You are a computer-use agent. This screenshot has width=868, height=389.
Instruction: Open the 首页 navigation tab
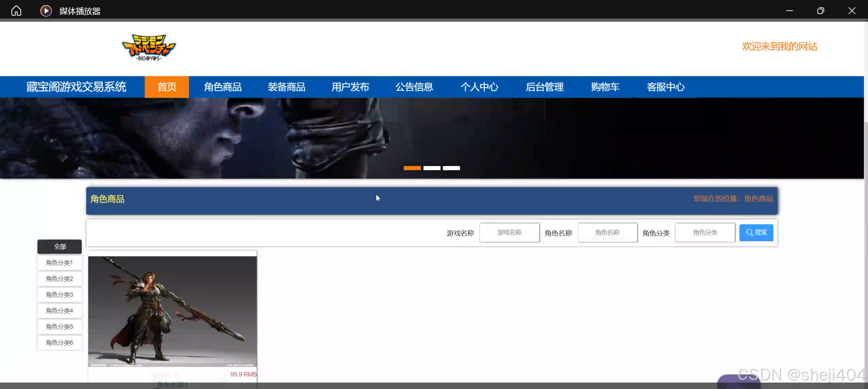[x=167, y=87]
